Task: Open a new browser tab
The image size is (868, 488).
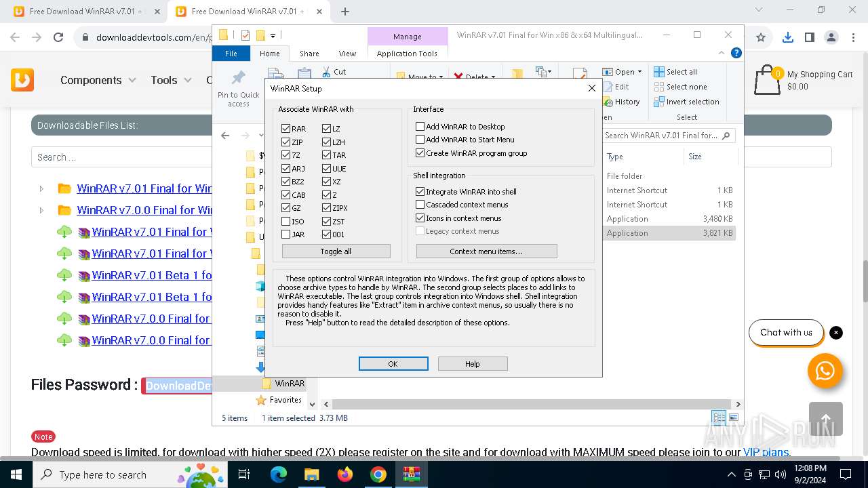Action: (345, 12)
